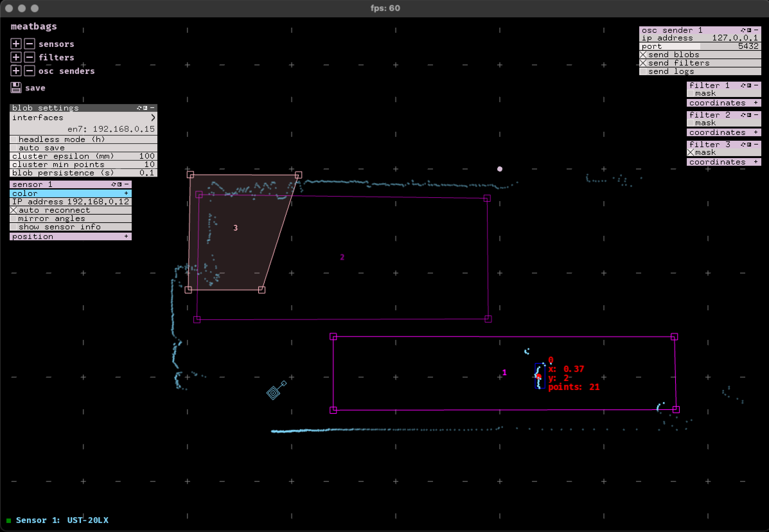Click the filter 2 label on canvas
The height and width of the screenshot is (532, 769).
[x=342, y=257]
